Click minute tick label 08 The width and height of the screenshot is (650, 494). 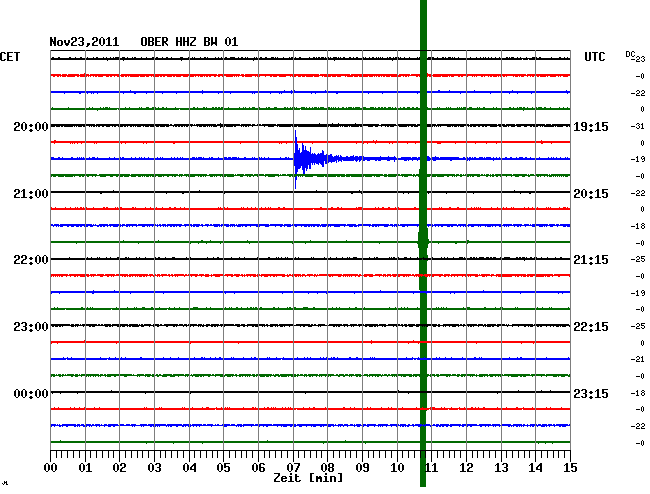click(327, 468)
